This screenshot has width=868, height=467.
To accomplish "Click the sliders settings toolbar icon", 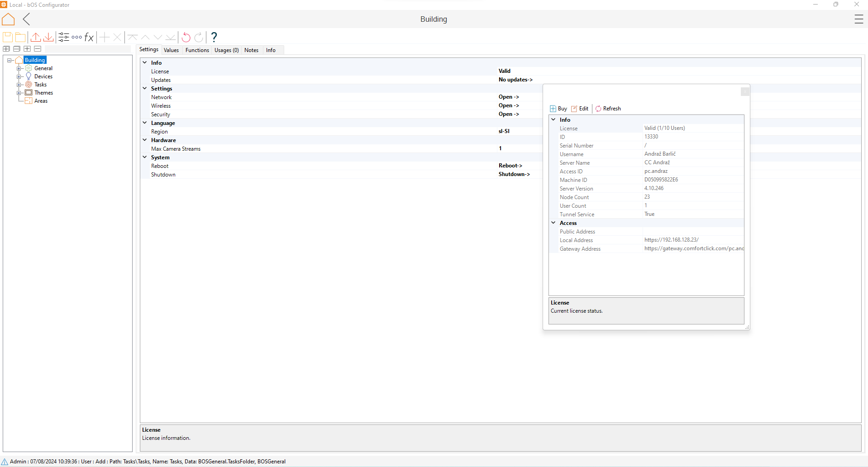I will pyautogui.click(x=64, y=37).
